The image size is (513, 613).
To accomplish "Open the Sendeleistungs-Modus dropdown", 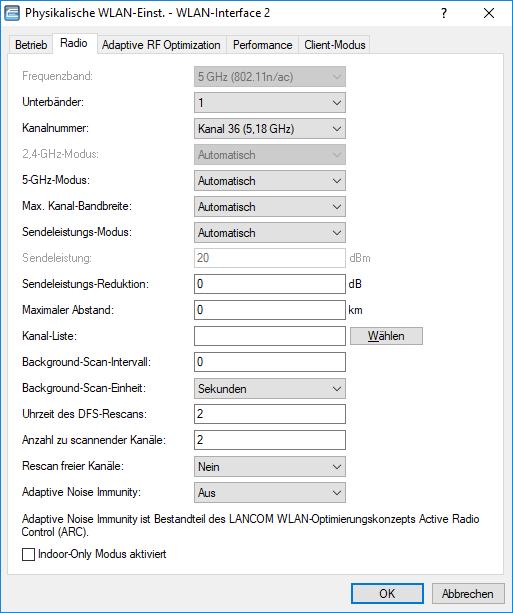I will tap(270, 233).
